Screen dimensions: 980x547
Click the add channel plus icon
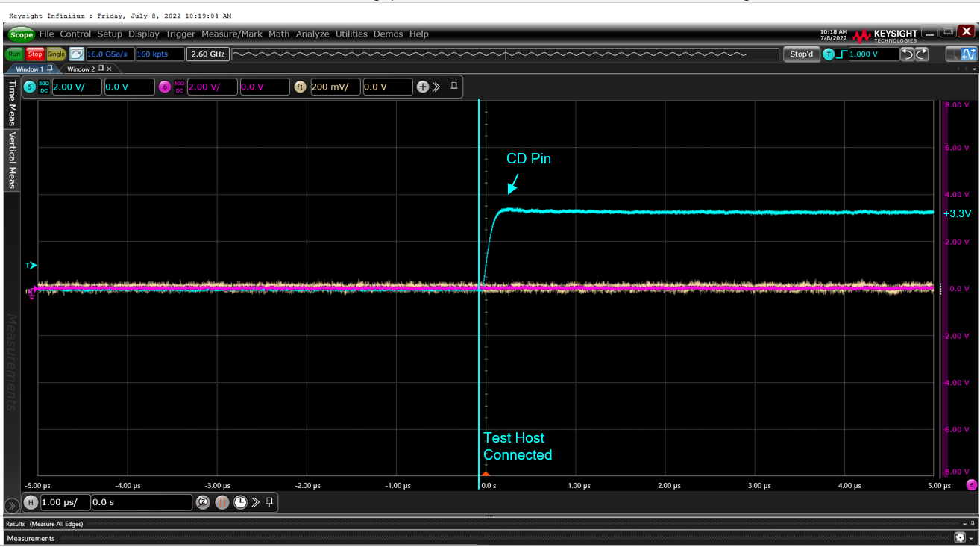pos(423,87)
